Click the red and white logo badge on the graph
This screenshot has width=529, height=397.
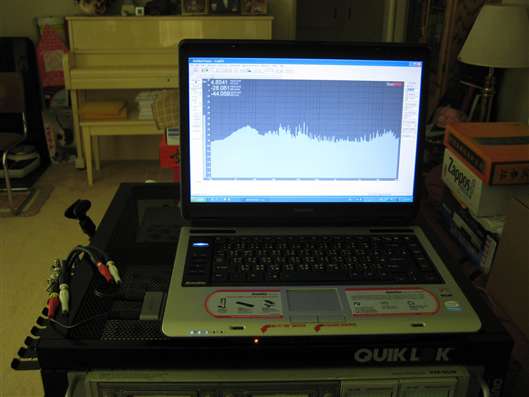tap(394, 85)
